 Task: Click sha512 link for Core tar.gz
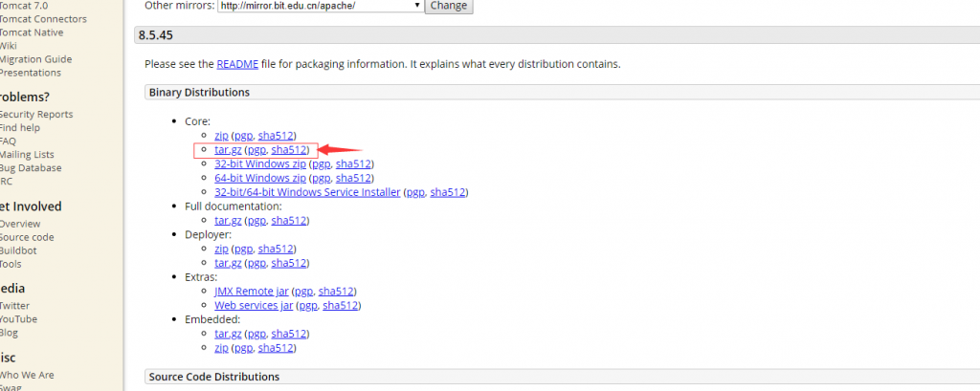click(289, 150)
